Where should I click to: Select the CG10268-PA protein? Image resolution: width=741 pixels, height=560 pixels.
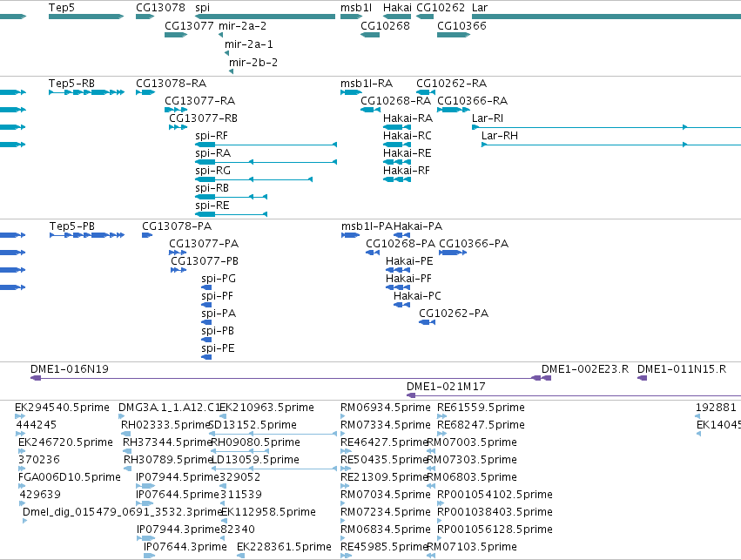(373, 253)
